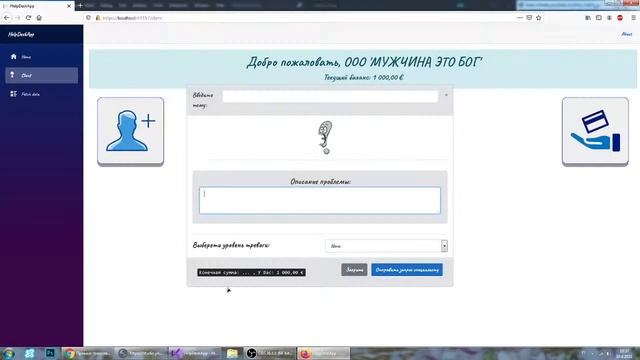This screenshot has height=360, width=640.
Task: Go back with the browser back arrow
Action: pyautogui.click(x=7, y=18)
